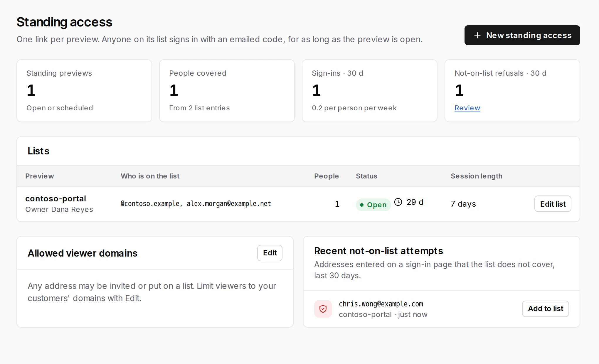Click the plus icon in New standing access
Screen dimensions: 599x364
click(x=477, y=35)
